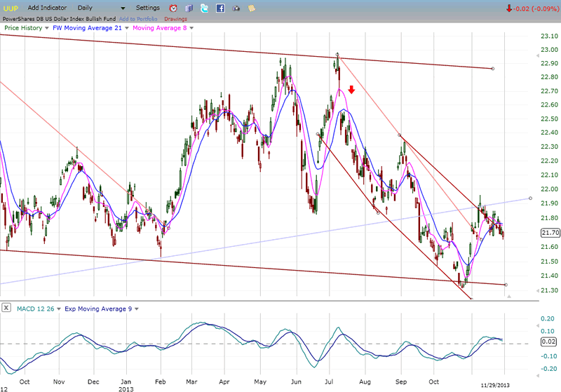Share chart via Facebook icon
The image size is (561, 392).
click(220, 8)
